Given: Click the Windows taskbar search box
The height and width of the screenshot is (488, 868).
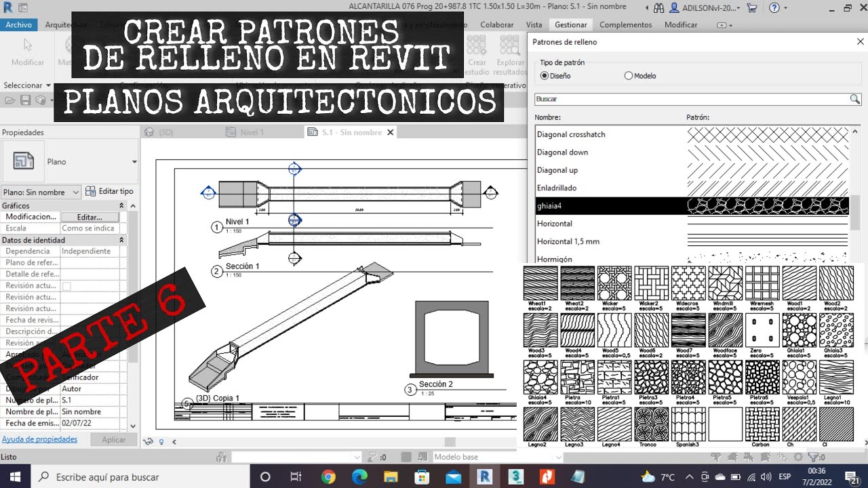Looking at the screenshot, I should pos(141,476).
